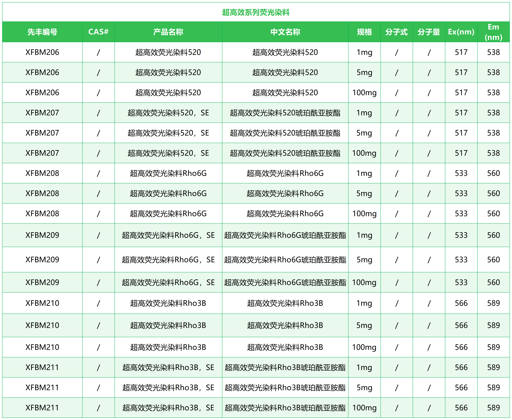Select XFBM210 code in the 1mg row
Viewport: 512px width, 420px height.
click(x=42, y=303)
